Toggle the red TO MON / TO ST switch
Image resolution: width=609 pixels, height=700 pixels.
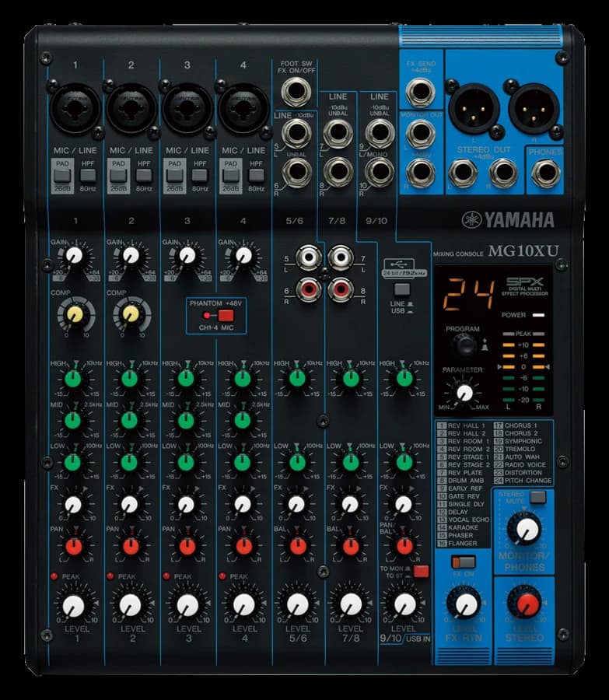point(421,572)
